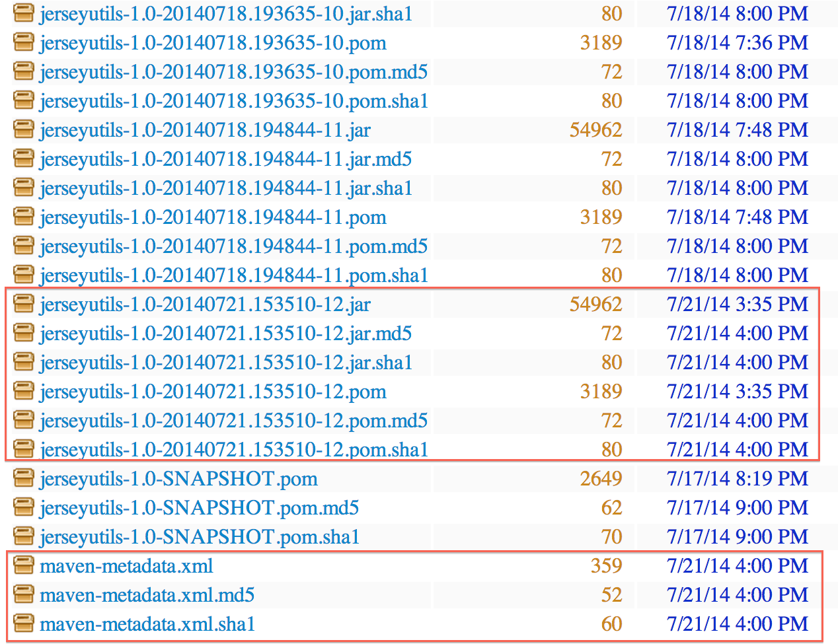This screenshot has height=644, width=838.
Task: Download jerseyutils-1.0-20140718.194844-11.jar file
Action: point(205,131)
